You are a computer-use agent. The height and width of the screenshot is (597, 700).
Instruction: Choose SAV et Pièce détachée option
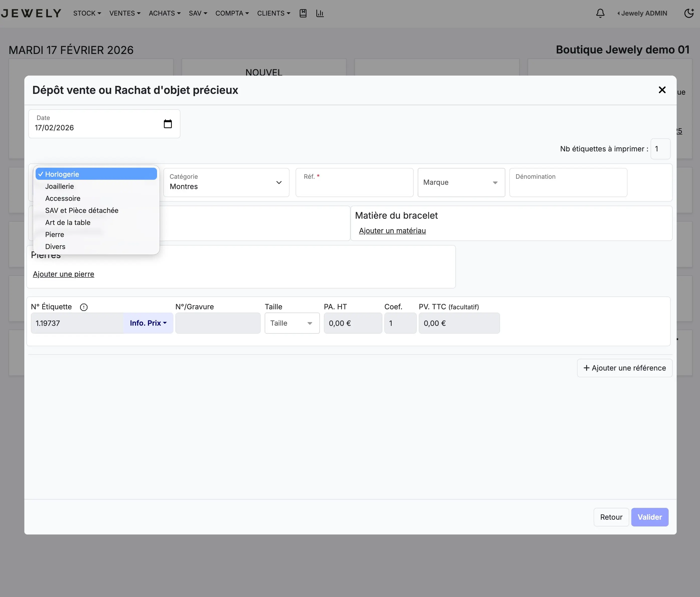[96, 210]
